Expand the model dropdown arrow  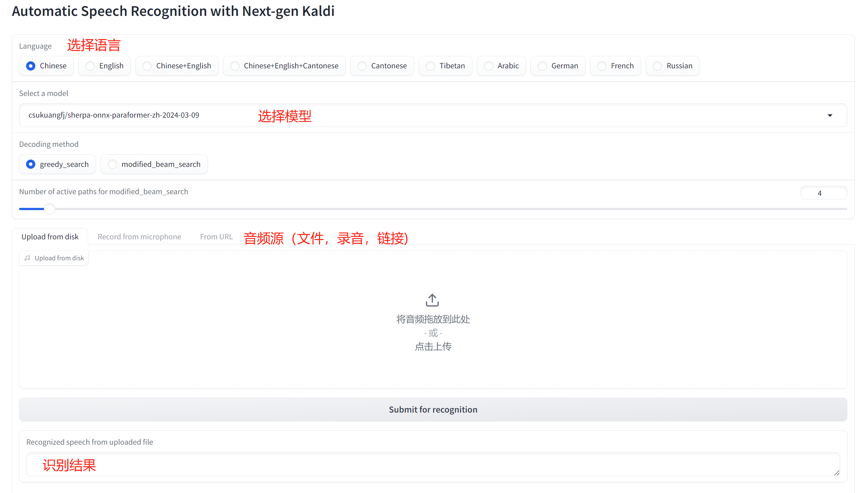830,115
